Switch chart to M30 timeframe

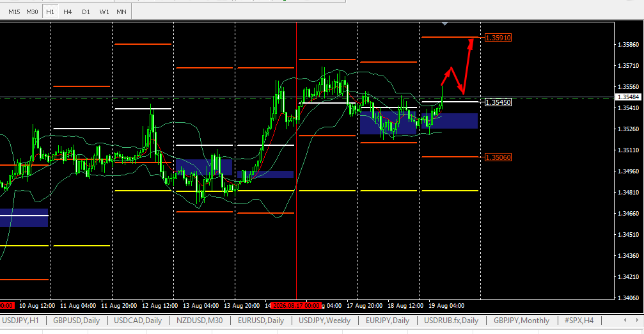coord(32,12)
